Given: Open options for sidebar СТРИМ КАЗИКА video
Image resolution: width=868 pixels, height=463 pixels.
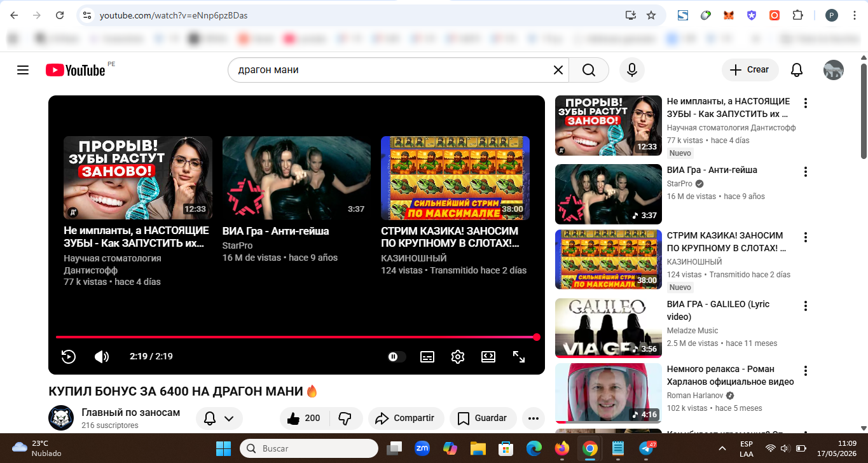Looking at the screenshot, I should point(806,237).
